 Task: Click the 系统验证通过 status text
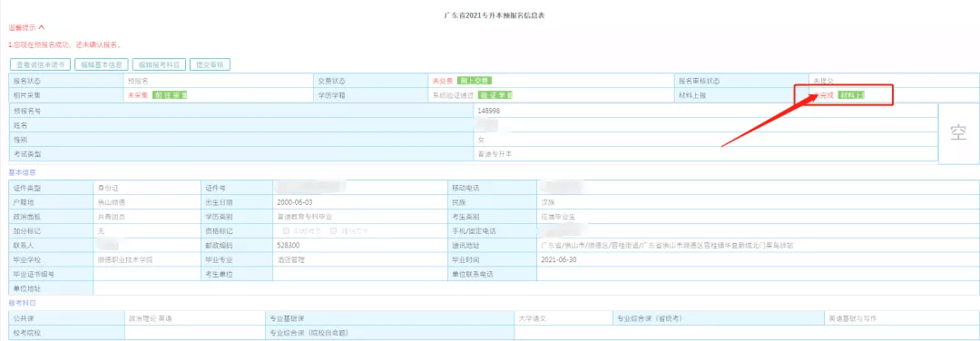pyautogui.click(x=454, y=95)
